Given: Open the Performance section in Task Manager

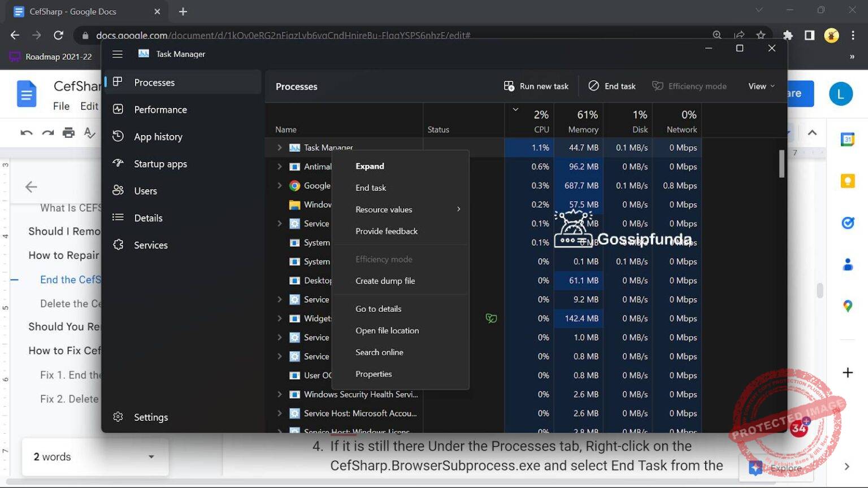Looking at the screenshot, I should (x=160, y=109).
